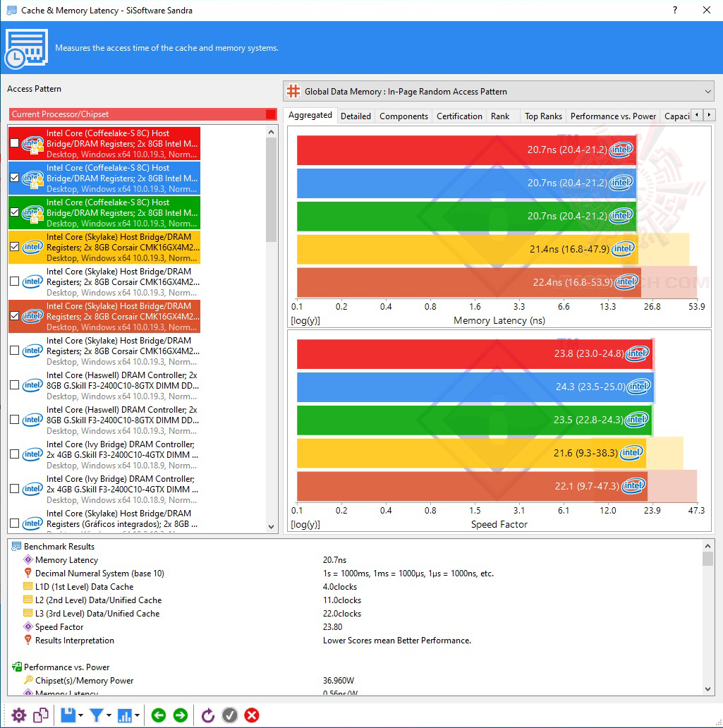The height and width of the screenshot is (728, 723).
Task: Click the blue floppy disk save icon
Action: [68, 715]
